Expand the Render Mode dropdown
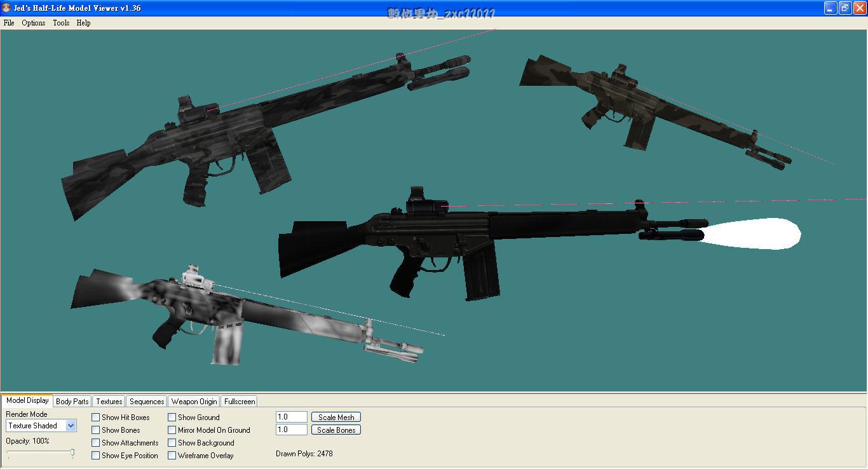 (71, 426)
